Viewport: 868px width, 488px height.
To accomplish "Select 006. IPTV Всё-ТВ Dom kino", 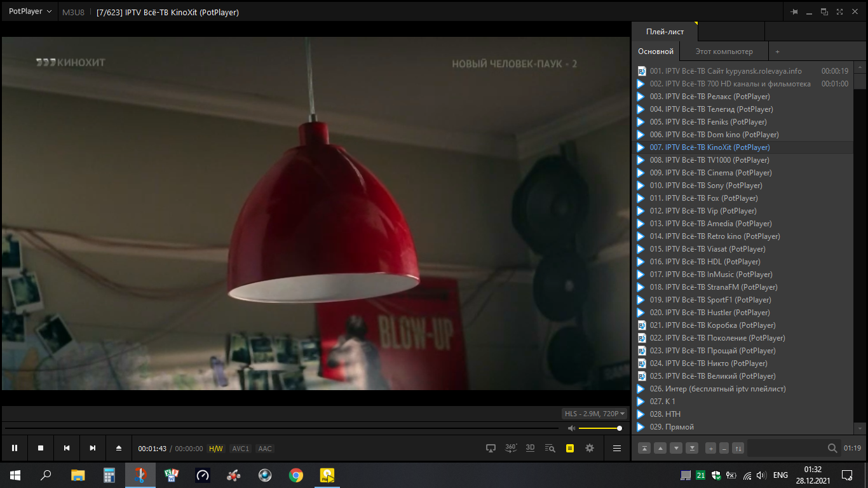I will coord(743,135).
